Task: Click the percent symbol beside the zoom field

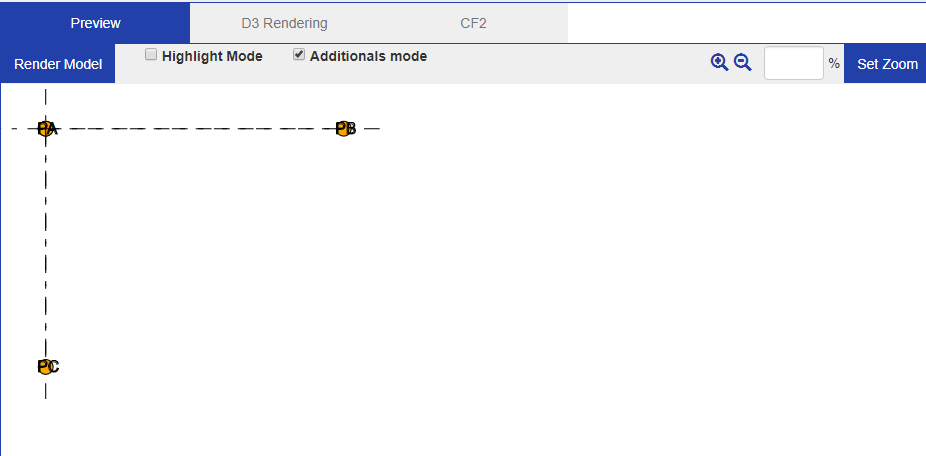Action: click(x=834, y=63)
